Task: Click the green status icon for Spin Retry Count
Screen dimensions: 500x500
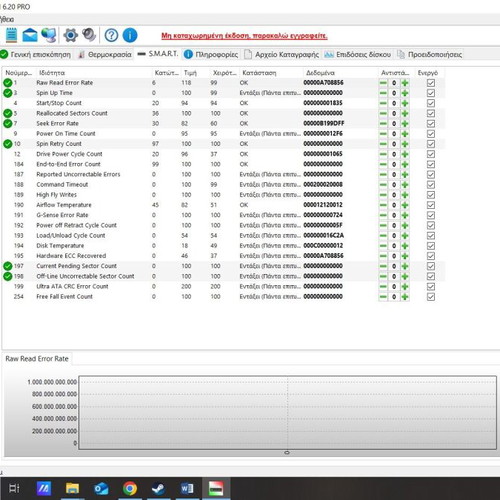Action: (8, 144)
